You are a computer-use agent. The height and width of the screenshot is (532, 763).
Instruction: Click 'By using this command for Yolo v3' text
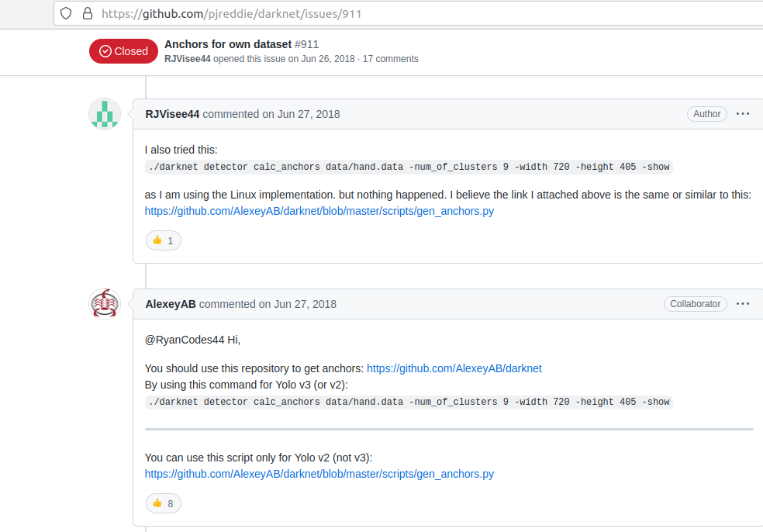[228, 385]
